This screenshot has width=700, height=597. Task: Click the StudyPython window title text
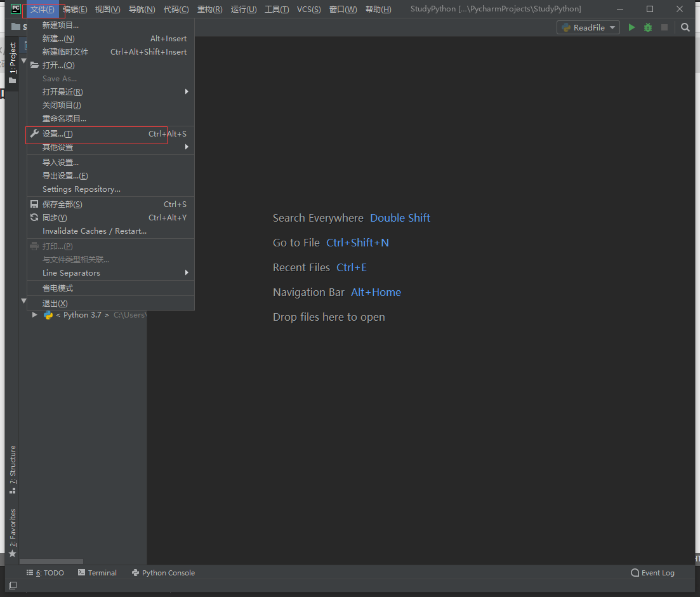point(496,9)
